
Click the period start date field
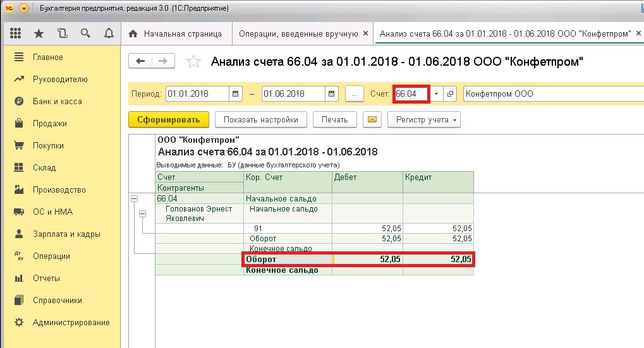pyautogui.click(x=198, y=93)
